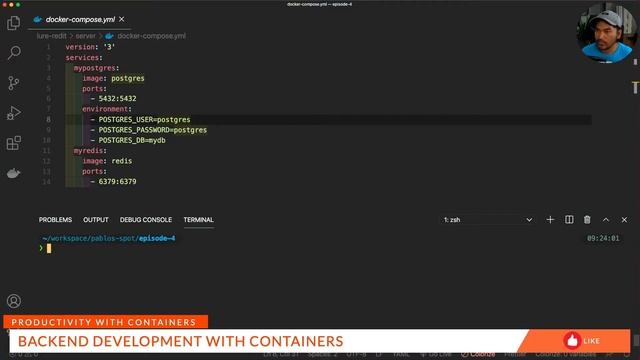This screenshot has width=640, height=360.
Task: Open the Accounts icon in activity bar
Action: click(x=14, y=301)
